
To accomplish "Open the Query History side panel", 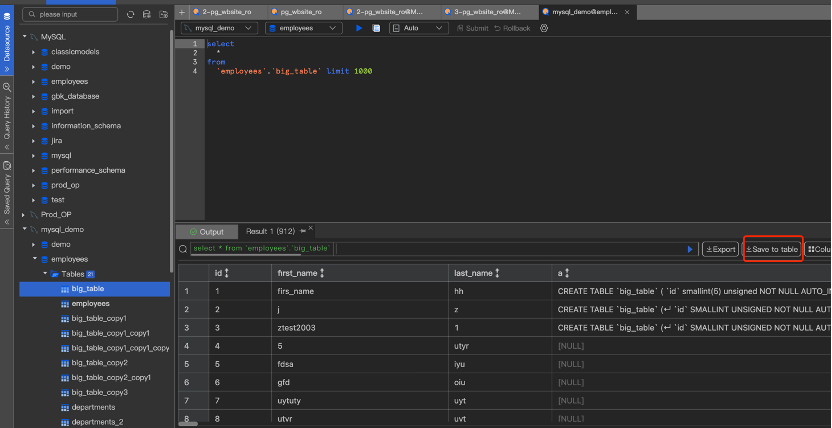I will coord(7,112).
